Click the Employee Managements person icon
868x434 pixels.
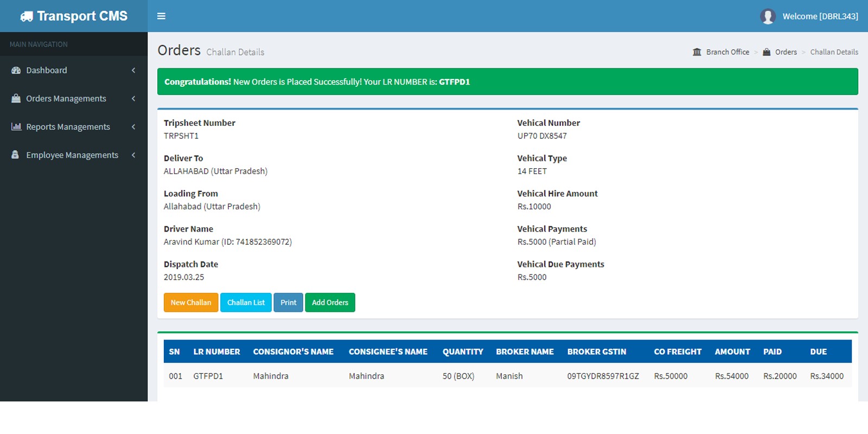pos(15,155)
